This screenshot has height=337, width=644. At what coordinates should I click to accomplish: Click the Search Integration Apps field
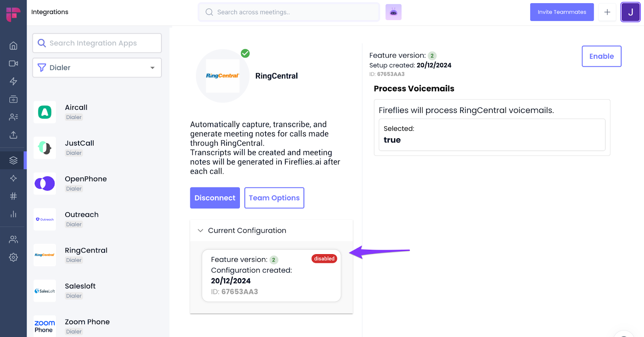(x=97, y=43)
